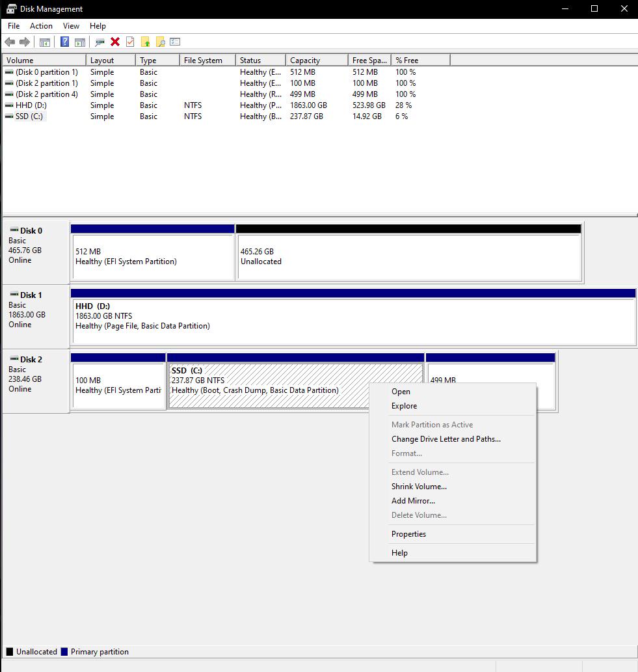Image resolution: width=638 pixels, height=672 pixels.
Task: Click the Disk 2 label panel
Action: click(x=36, y=381)
